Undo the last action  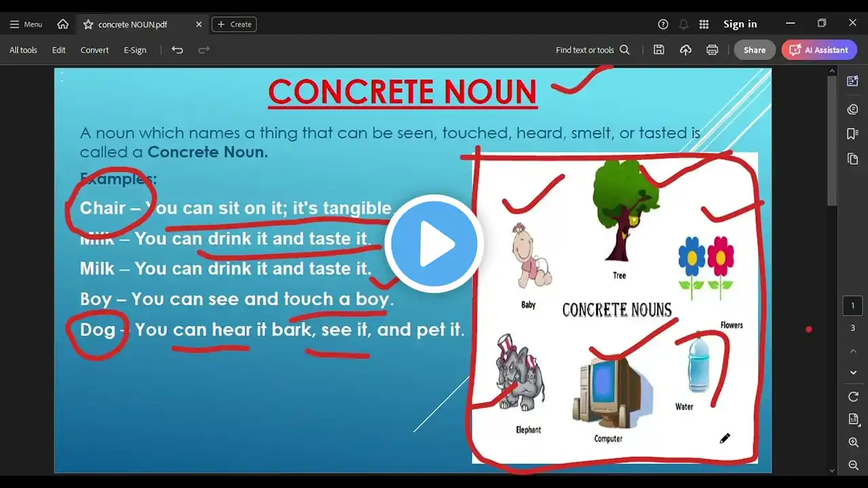[178, 50]
